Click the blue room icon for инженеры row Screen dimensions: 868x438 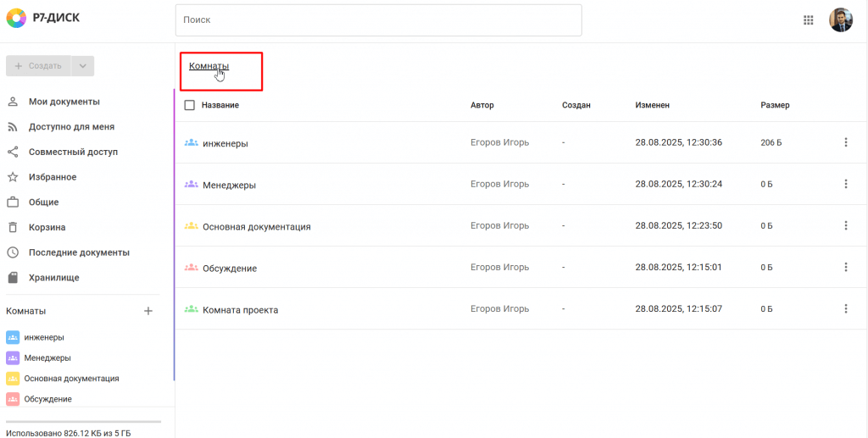pyautogui.click(x=191, y=142)
